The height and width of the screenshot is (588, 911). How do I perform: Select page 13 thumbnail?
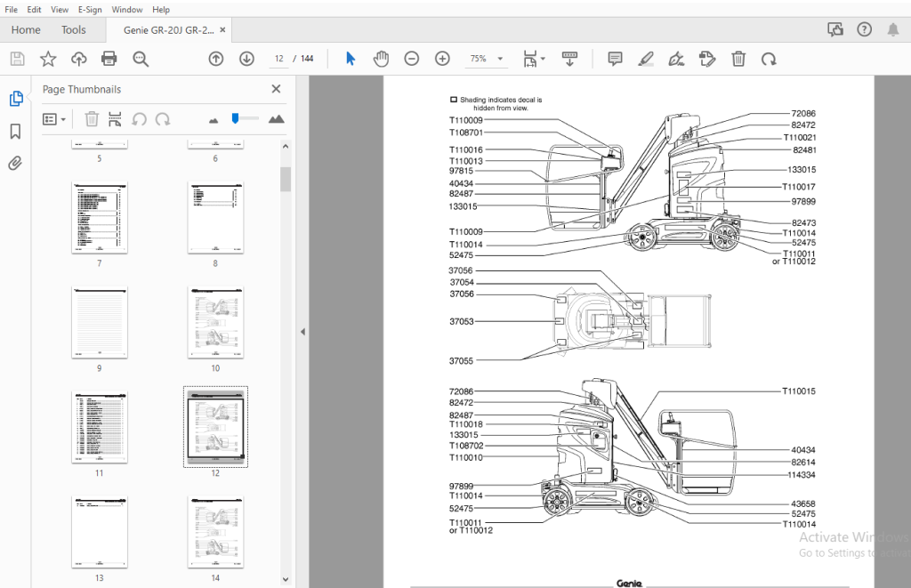coord(100,532)
